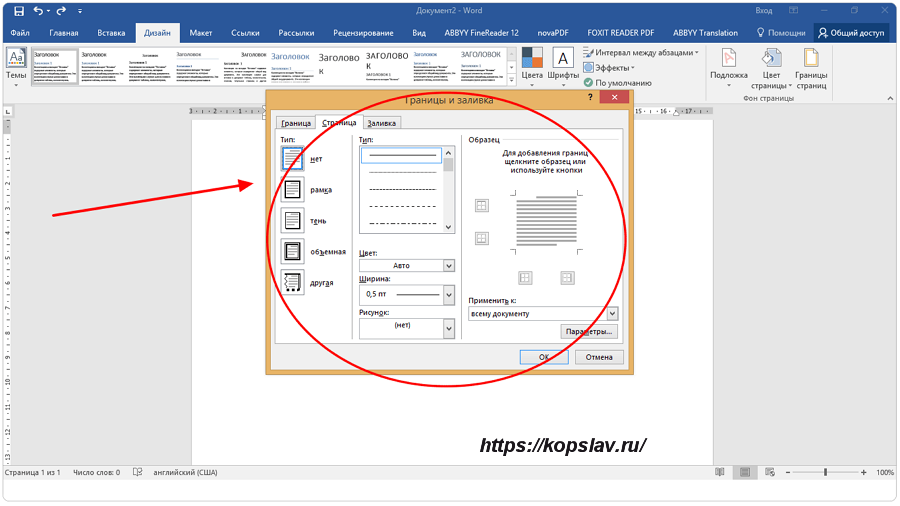Expand the style gallery more arrow
This screenshot has height=506, width=900.
tap(511, 81)
